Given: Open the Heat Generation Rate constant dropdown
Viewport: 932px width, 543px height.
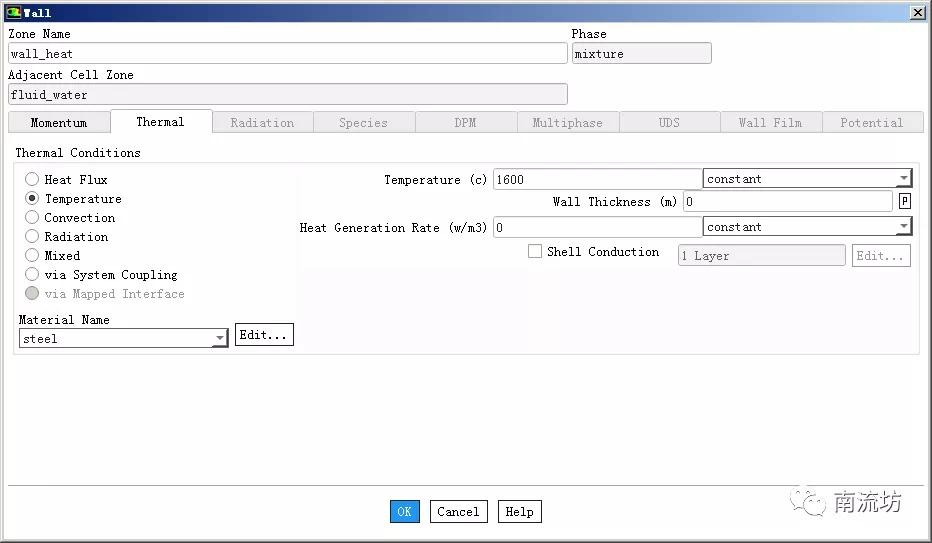Looking at the screenshot, I should pyautogui.click(x=807, y=226).
